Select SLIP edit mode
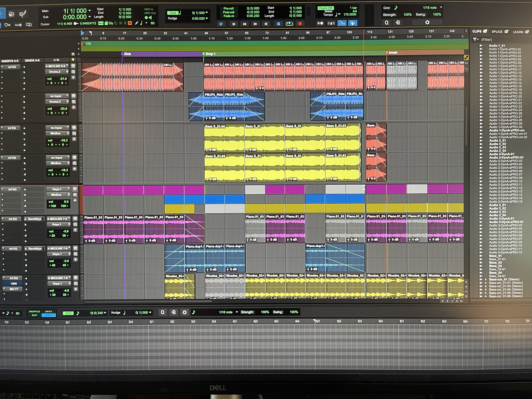Screen dimensions: 532x399 pyautogui.click(x=34, y=315)
